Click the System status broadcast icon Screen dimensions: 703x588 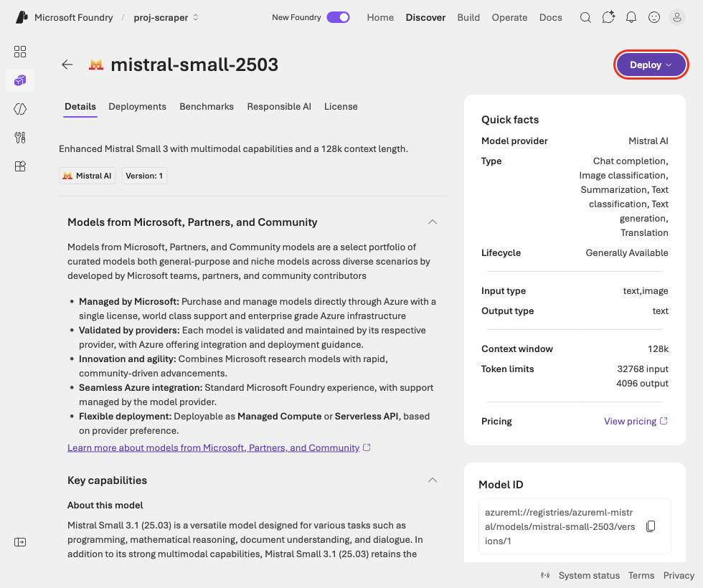point(545,575)
